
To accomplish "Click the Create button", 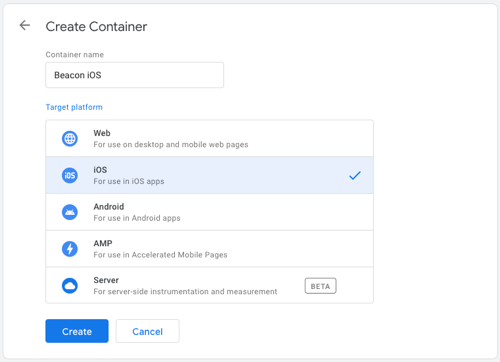I will pyautogui.click(x=77, y=331).
